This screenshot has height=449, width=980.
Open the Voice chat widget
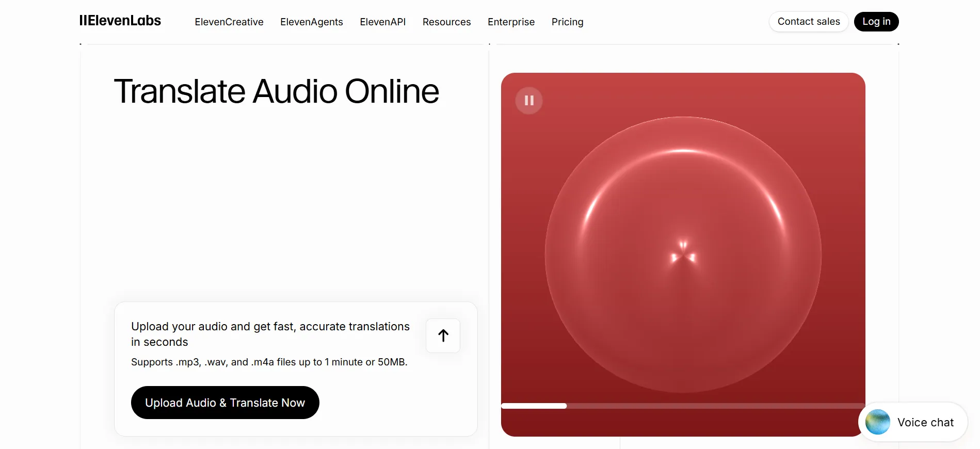click(x=912, y=422)
